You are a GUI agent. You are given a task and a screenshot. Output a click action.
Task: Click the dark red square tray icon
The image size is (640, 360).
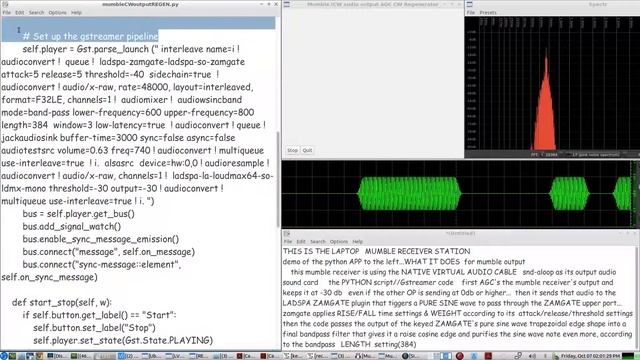(488, 356)
